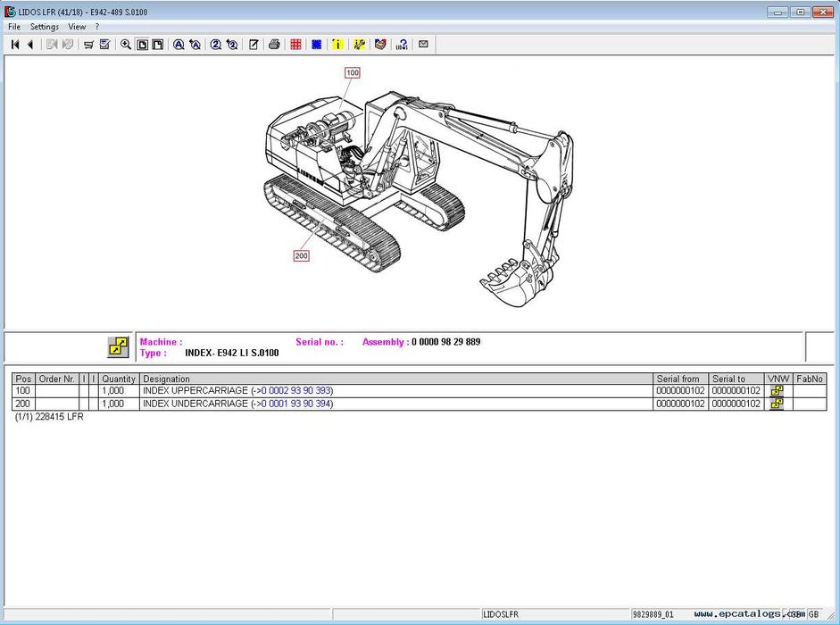Click VNW icon in row 100
The height and width of the screenshot is (625, 840).
point(777,391)
